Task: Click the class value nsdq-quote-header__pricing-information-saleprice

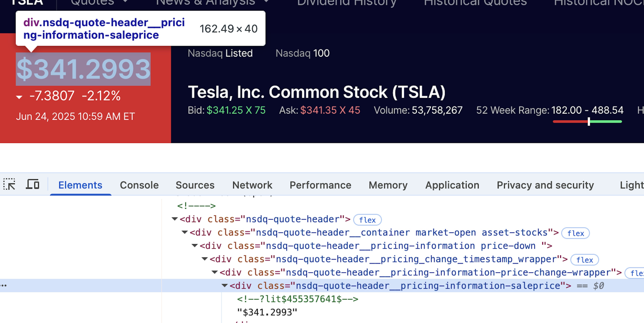Action: point(428,286)
